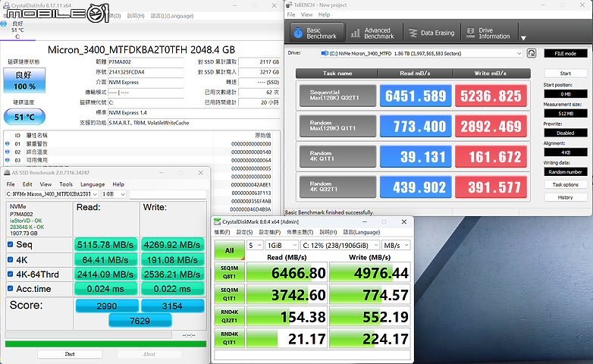
Task: Click Sequential Max(128K) Q32T1 task button
Action: 337,96
